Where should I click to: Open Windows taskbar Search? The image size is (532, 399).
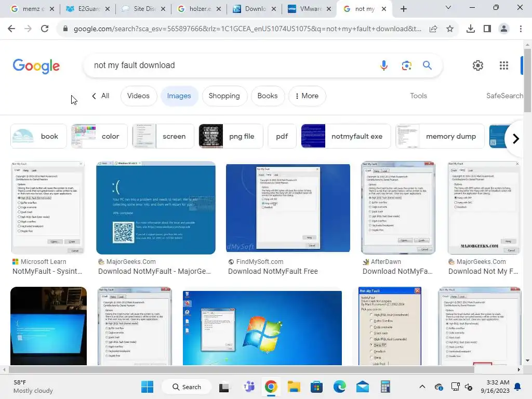click(x=187, y=387)
